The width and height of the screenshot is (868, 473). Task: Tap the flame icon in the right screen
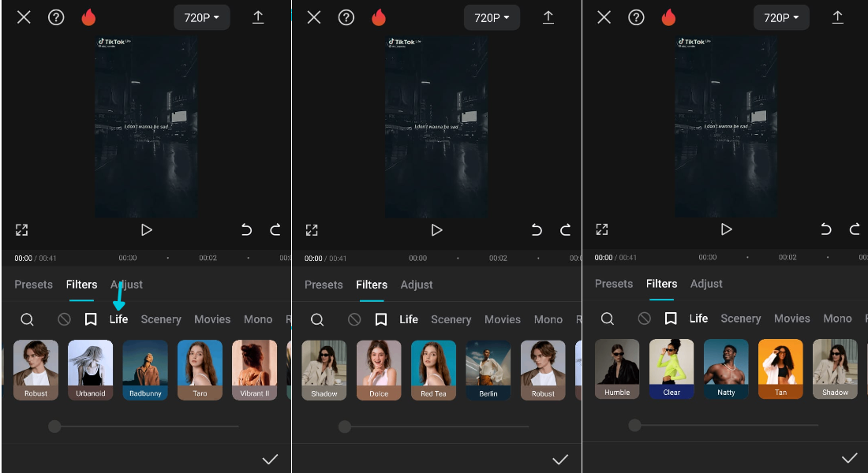668,17
